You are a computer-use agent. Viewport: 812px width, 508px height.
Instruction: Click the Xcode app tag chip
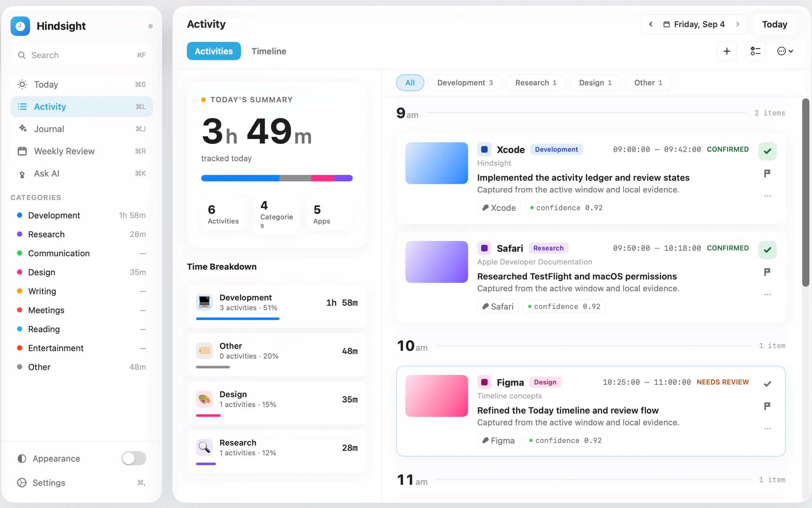click(x=499, y=208)
